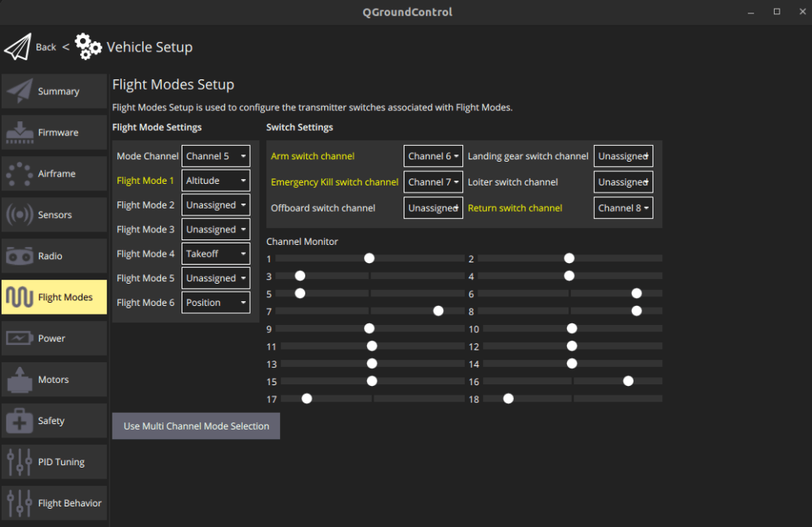Open Flight Mode 4 Takeoff dropdown
Viewport: 812px width, 527px height.
tap(216, 254)
